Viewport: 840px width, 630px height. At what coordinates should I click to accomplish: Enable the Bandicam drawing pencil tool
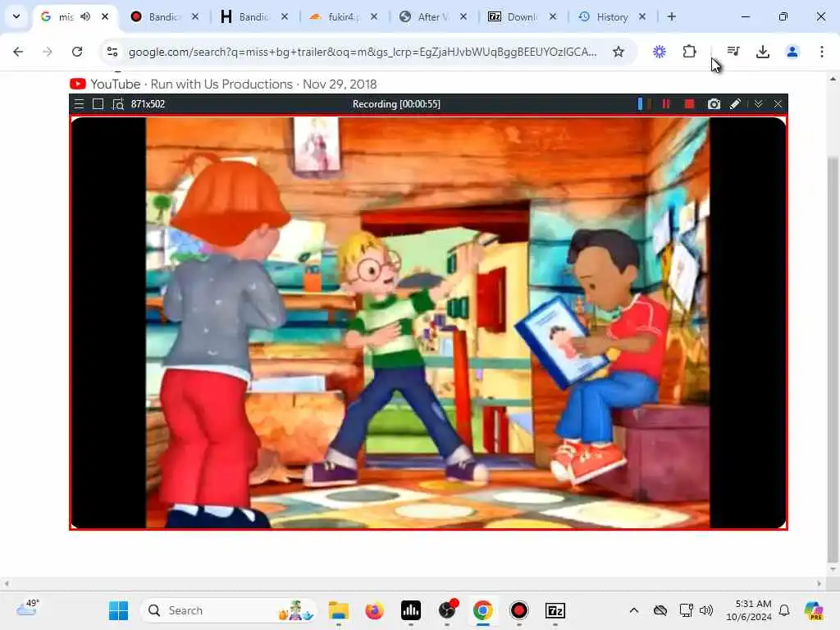click(735, 104)
